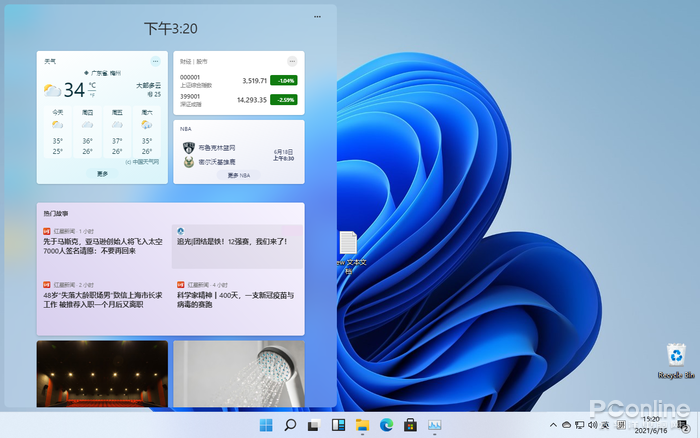
Task: Open the weather widget options menu
Action: 156,61
